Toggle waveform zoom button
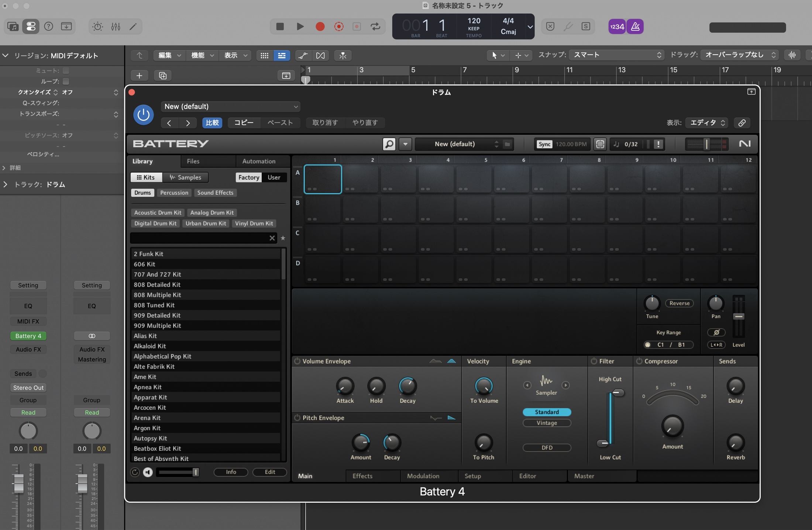Image resolution: width=812 pixels, height=530 pixels. pyautogui.click(x=792, y=55)
